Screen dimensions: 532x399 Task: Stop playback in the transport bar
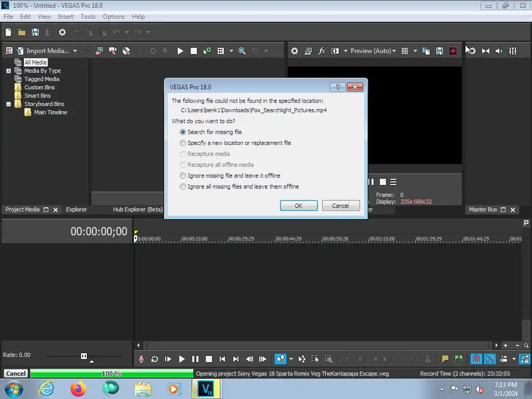209,359
